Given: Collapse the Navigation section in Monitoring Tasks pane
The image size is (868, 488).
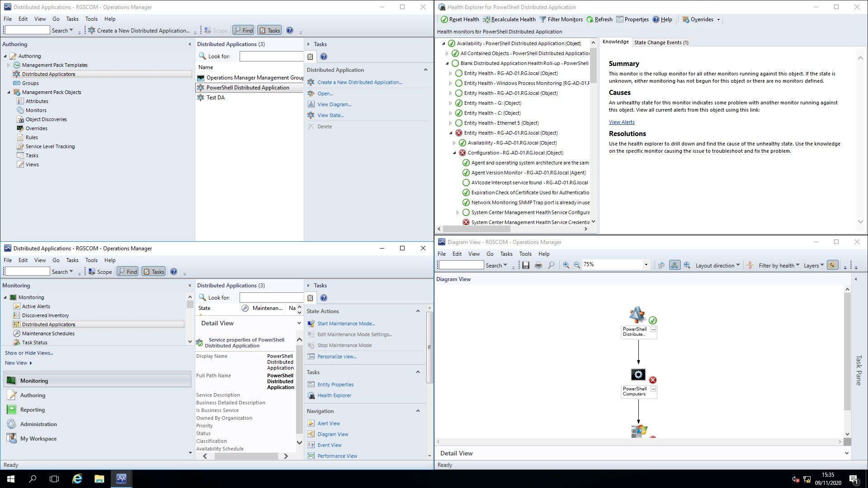Looking at the screenshot, I should (x=418, y=411).
